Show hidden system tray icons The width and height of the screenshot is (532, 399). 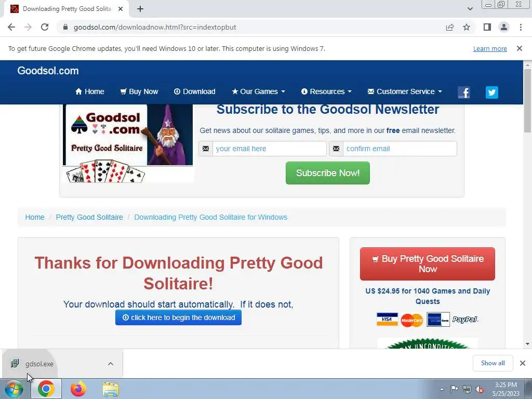[x=442, y=389]
